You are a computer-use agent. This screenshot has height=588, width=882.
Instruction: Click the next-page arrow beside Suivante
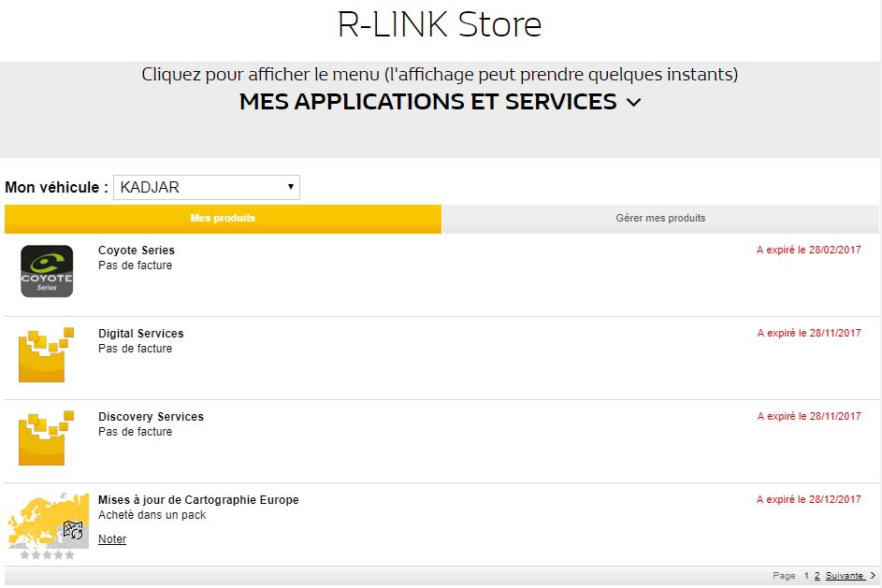click(873, 576)
